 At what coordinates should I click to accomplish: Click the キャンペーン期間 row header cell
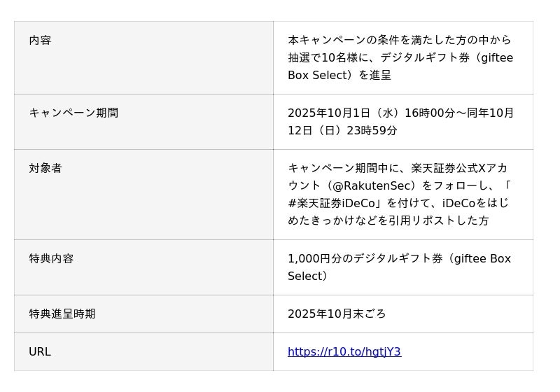click(x=73, y=113)
